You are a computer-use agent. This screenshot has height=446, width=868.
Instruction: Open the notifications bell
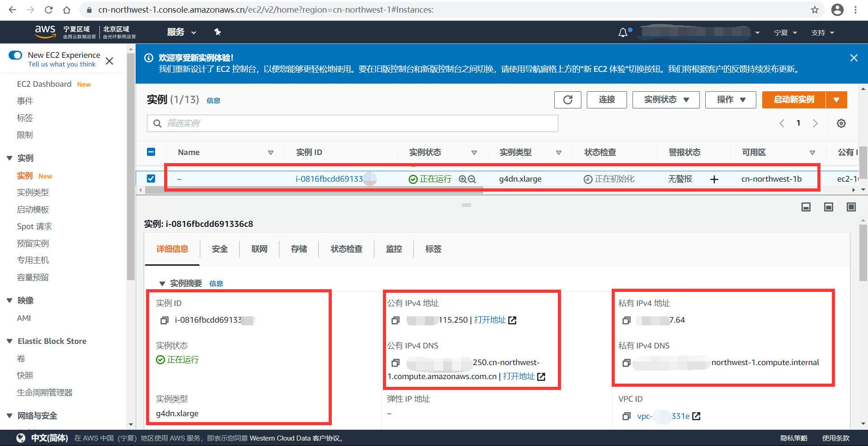click(x=623, y=32)
